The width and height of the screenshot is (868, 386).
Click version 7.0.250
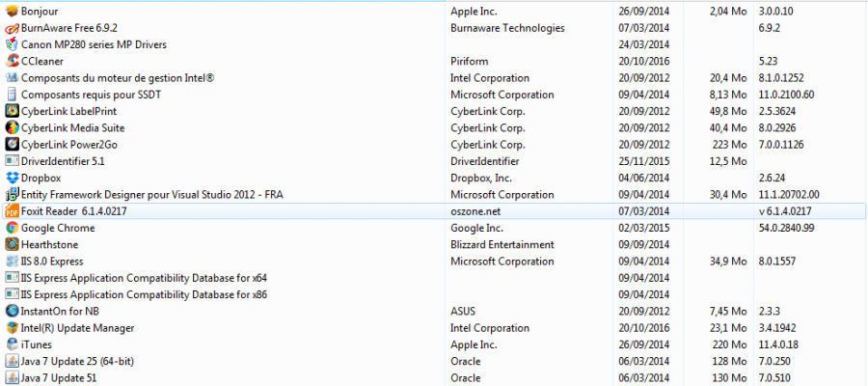pyautogui.click(x=774, y=361)
